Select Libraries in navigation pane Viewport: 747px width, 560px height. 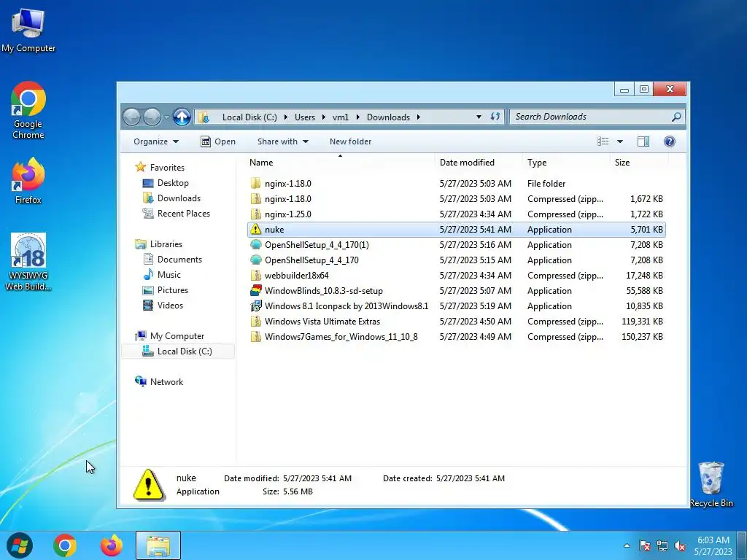point(158,244)
